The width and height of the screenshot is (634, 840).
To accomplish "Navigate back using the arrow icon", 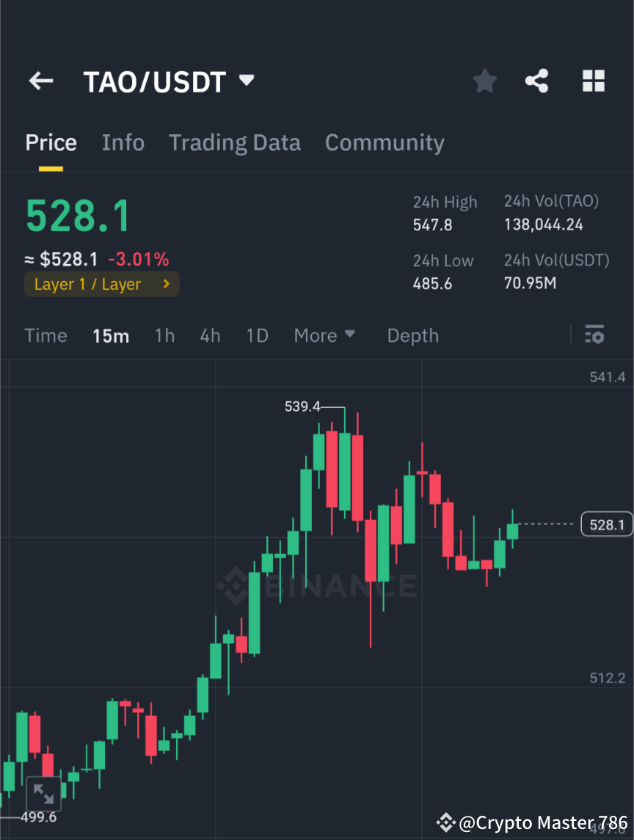I will (x=40, y=81).
